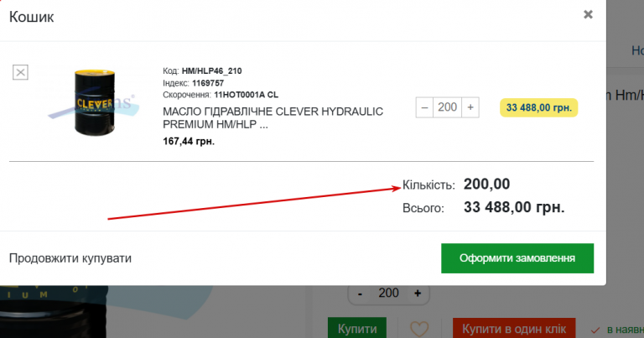The image size is (644, 338).
Task: Edit the cart quantity field showing 200
Action: tap(447, 107)
